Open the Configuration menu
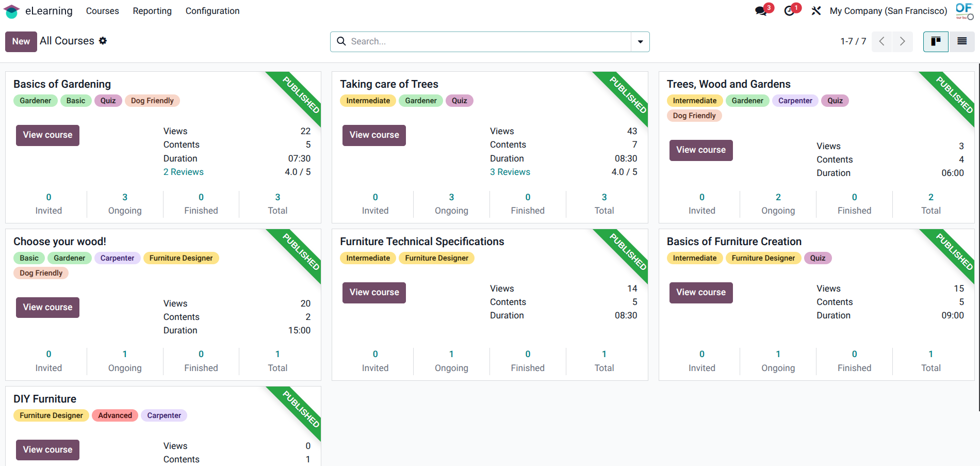Viewport: 980px width, 466px height. coord(212,11)
